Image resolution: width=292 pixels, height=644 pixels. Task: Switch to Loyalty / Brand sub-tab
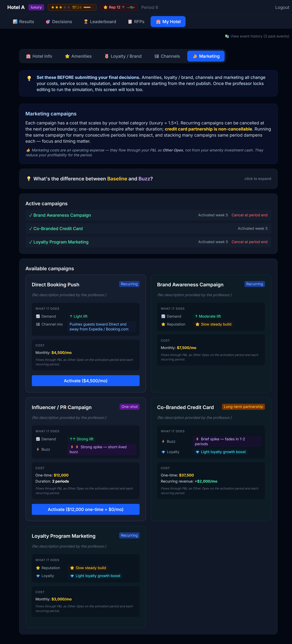pyautogui.click(x=123, y=56)
